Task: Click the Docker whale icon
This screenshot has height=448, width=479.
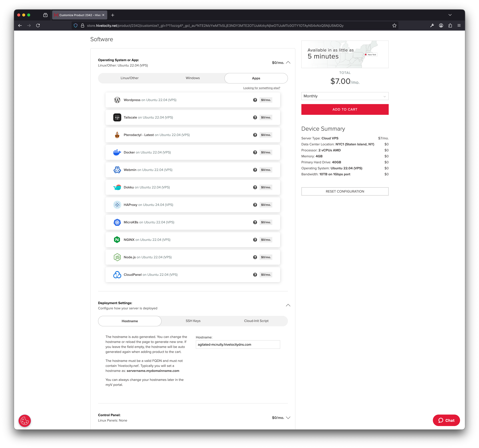Action: coord(117,152)
